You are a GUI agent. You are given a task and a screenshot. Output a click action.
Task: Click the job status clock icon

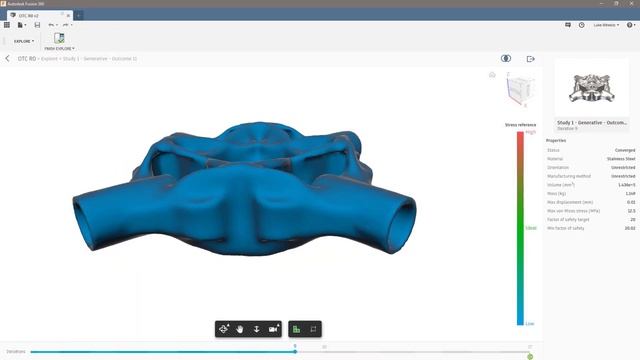pyautogui.click(x=581, y=25)
